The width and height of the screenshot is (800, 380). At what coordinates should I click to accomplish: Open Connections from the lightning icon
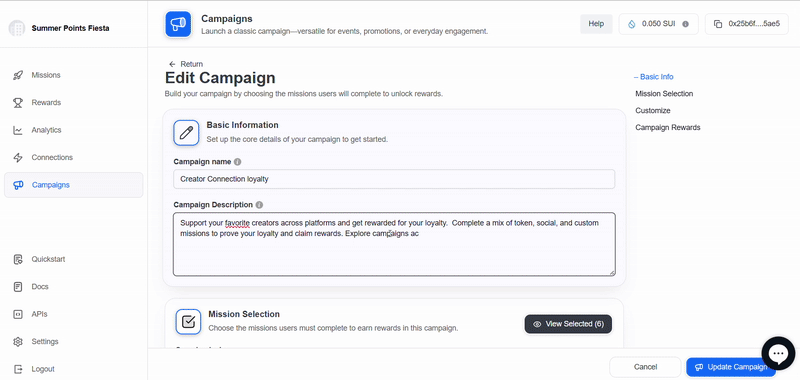(18, 158)
